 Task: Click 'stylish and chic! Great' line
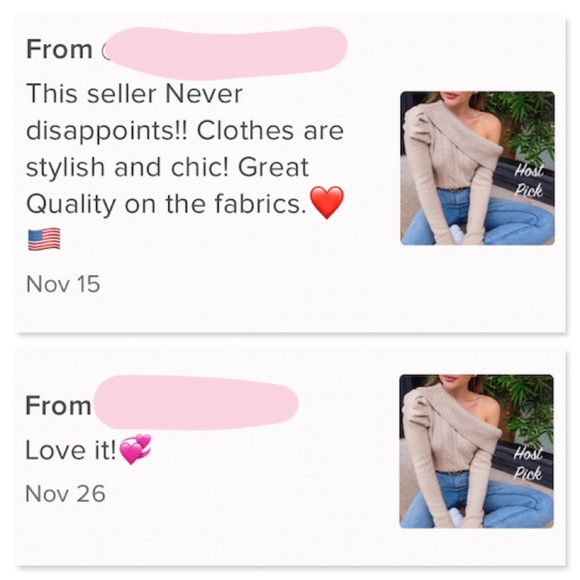(168, 167)
